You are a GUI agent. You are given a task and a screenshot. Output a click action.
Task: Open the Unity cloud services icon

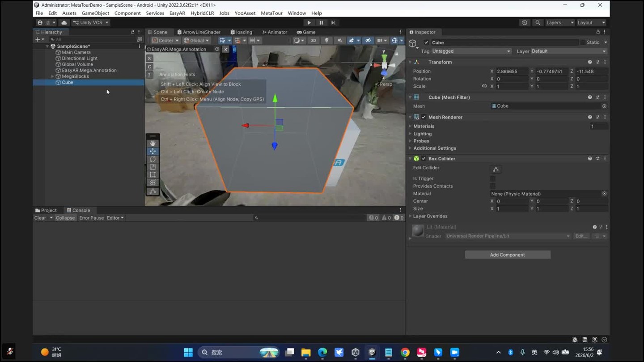pos(64,23)
